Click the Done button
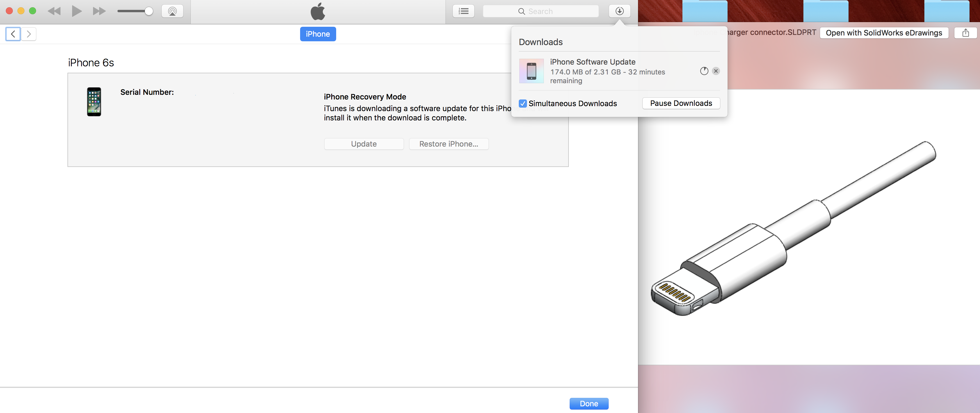 (x=589, y=403)
